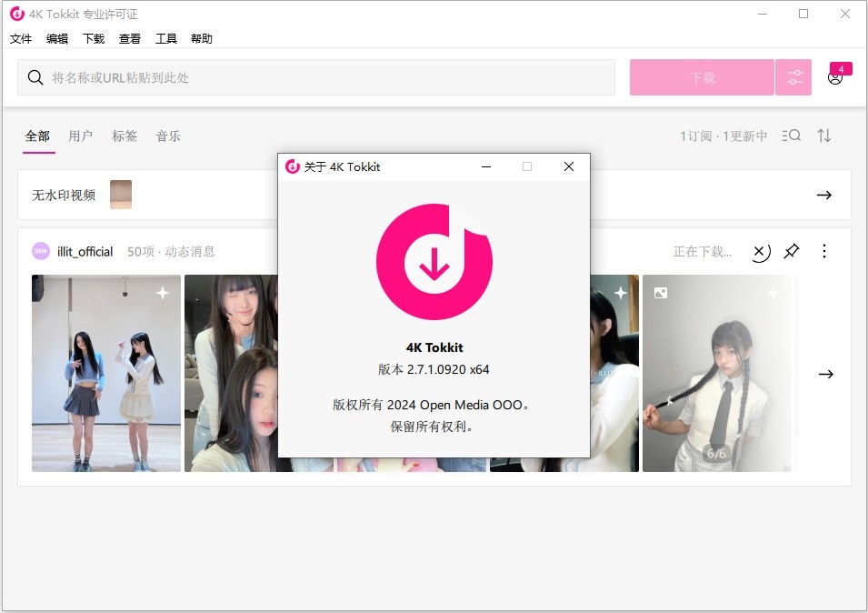Click image-type icon on braided girl thumbnail
The width and height of the screenshot is (868, 613).
(661, 293)
